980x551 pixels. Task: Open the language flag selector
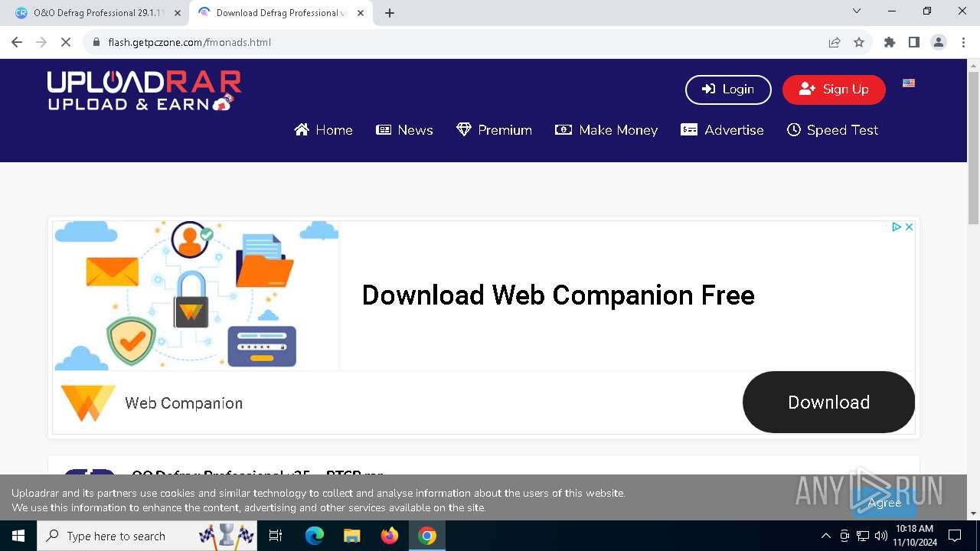click(909, 83)
